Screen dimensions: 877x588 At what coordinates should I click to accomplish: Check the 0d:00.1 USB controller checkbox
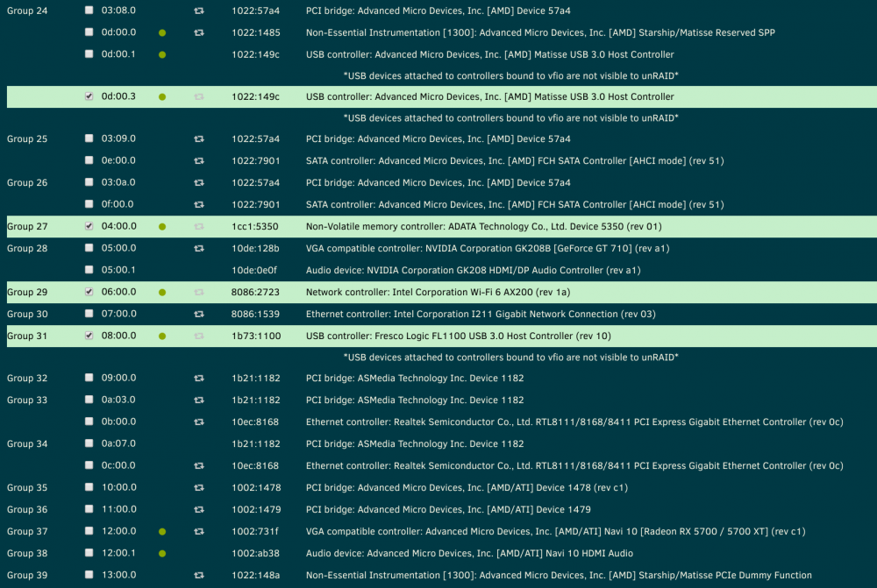(89, 53)
